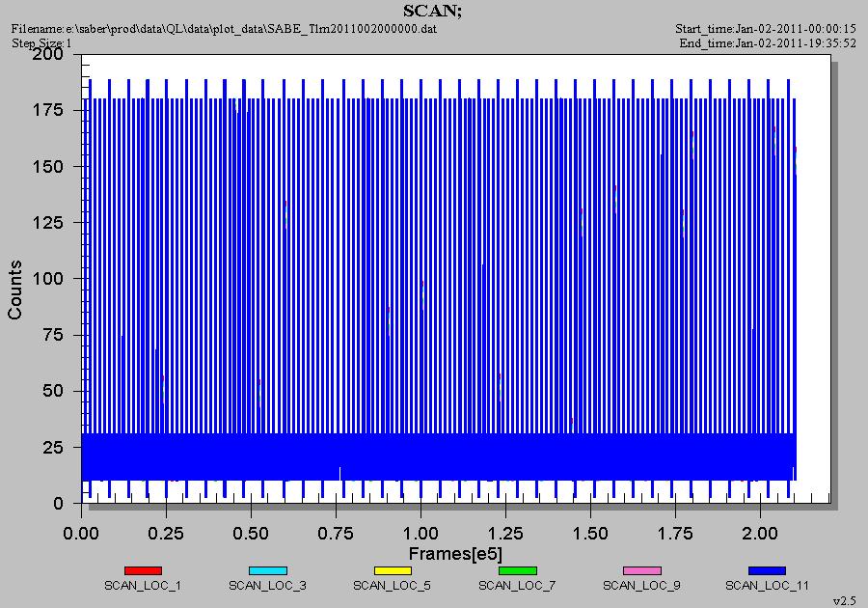Click the 25 y-axis tick label

pyautogui.click(x=53, y=447)
